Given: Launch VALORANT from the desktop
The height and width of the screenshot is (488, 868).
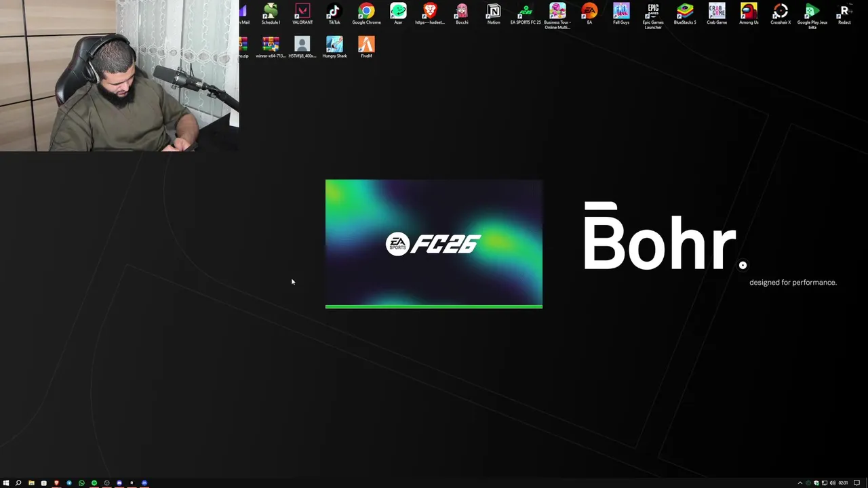Looking at the screenshot, I should pos(302,14).
